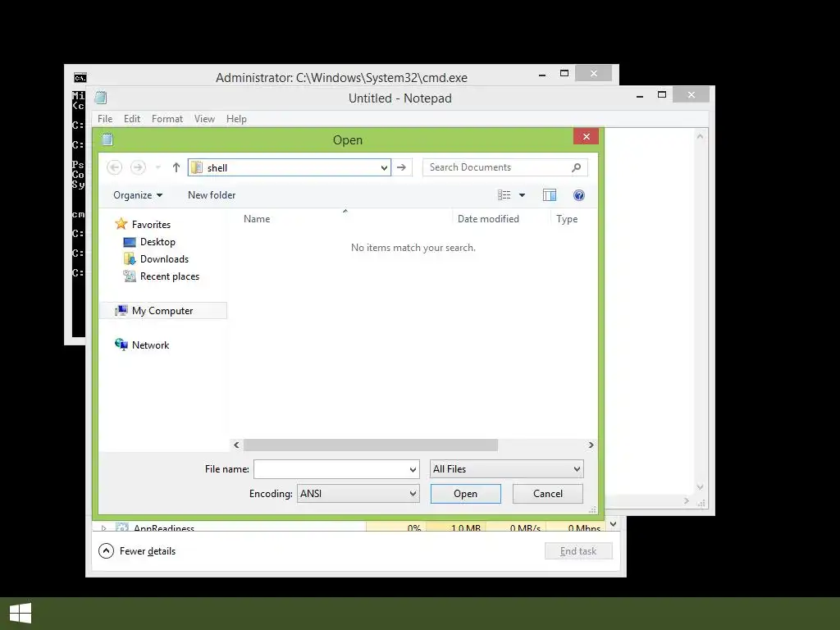Screen dimensions: 840x630
Task: Sort by Date modified column header
Action: tap(488, 218)
